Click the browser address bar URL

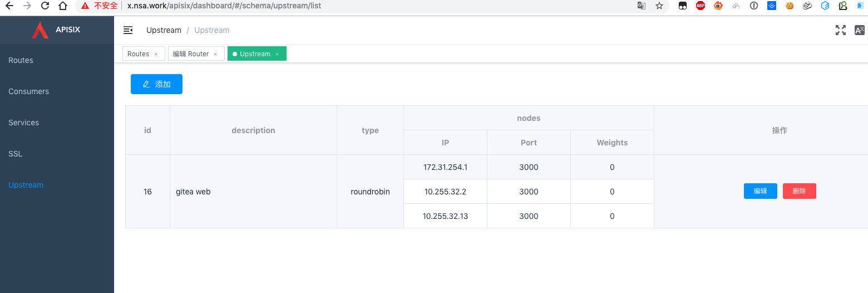(224, 6)
